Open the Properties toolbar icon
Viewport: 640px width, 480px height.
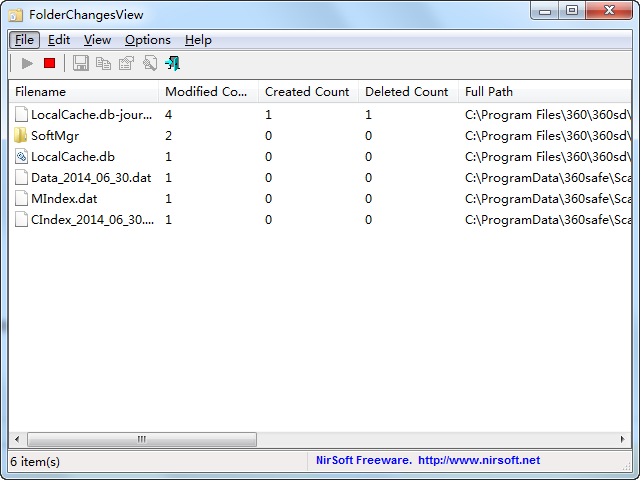(x=126, y=64)
